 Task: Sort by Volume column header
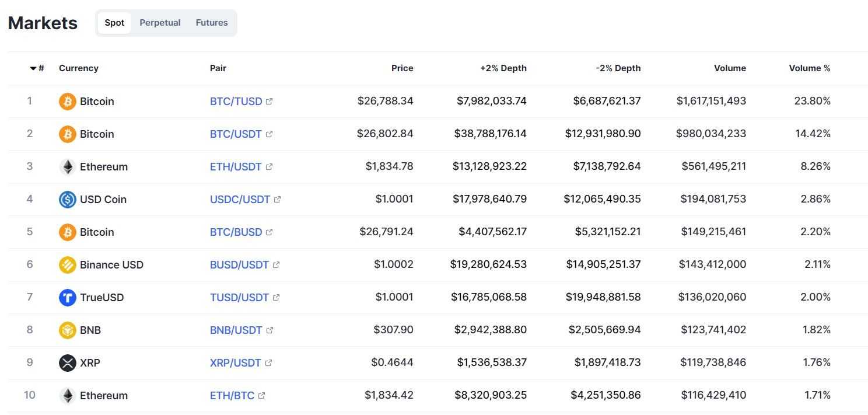coord(730,68)
